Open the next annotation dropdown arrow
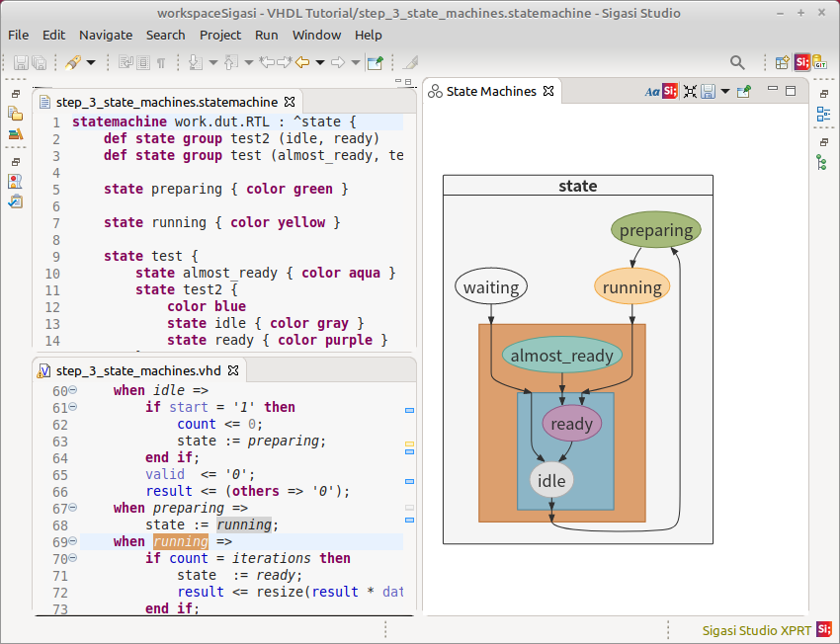This screenshot has height=644, width=840. tap(213, 62)
